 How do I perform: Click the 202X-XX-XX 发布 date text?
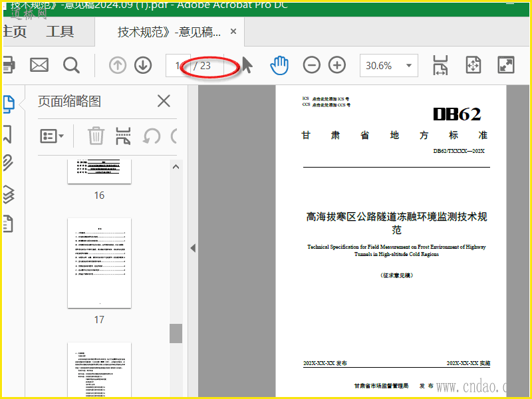tap(325, 363)
